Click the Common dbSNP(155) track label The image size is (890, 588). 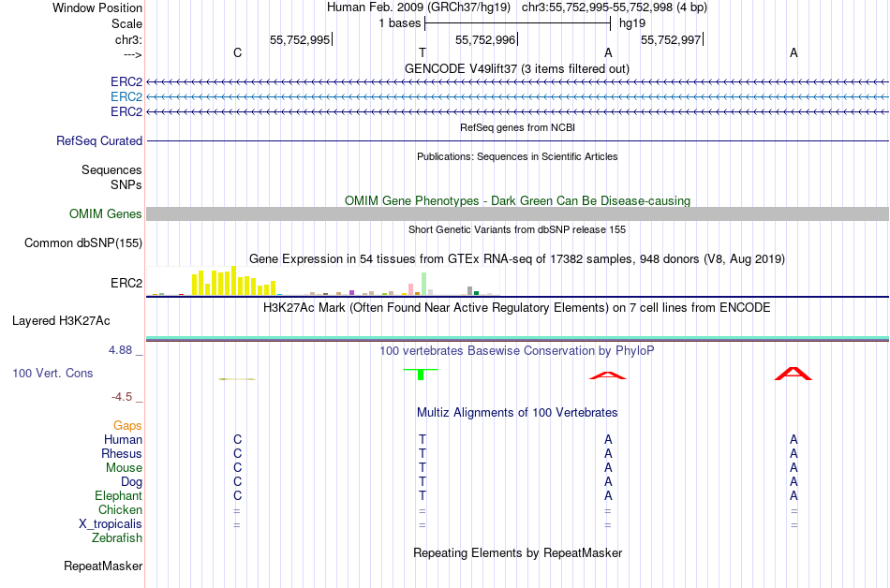[82, 243]
